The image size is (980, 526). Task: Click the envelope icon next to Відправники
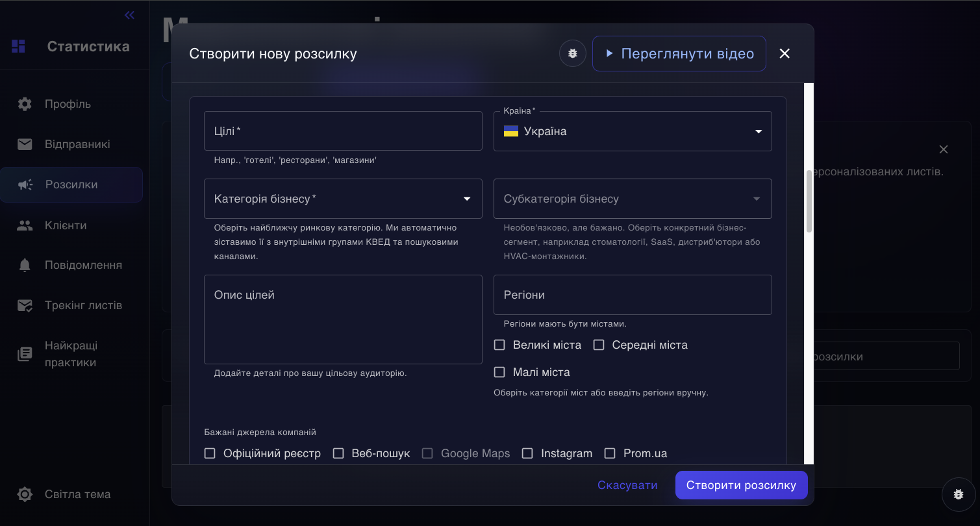click(x=25, y=144)
